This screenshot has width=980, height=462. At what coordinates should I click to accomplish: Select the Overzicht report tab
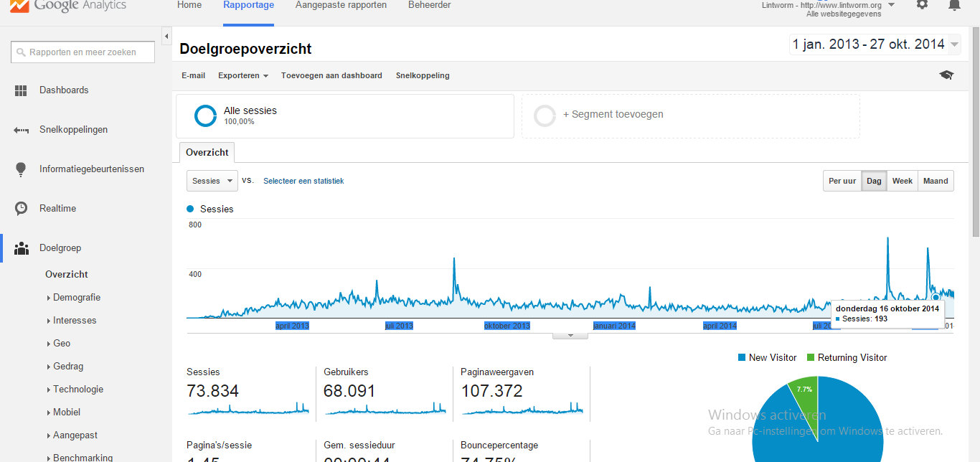pyautogui.click(x=207, y=153)
